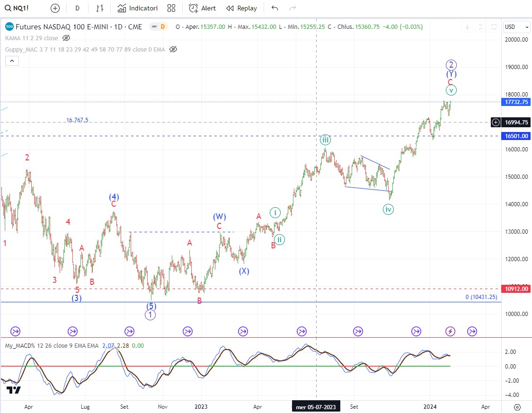Image resolution: width=532 pixels, height=413 pixels.
Task: Click the MACD signal value 2.28
Action: [123, 345]
